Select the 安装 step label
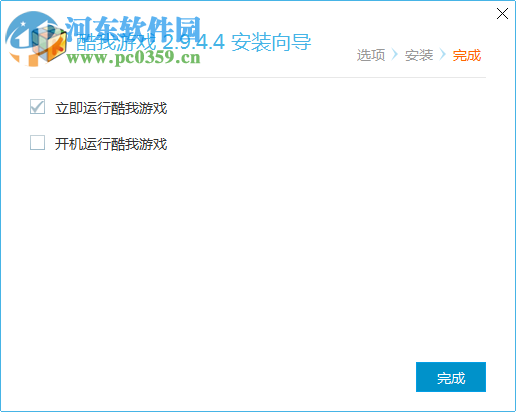 pos(419,55)
